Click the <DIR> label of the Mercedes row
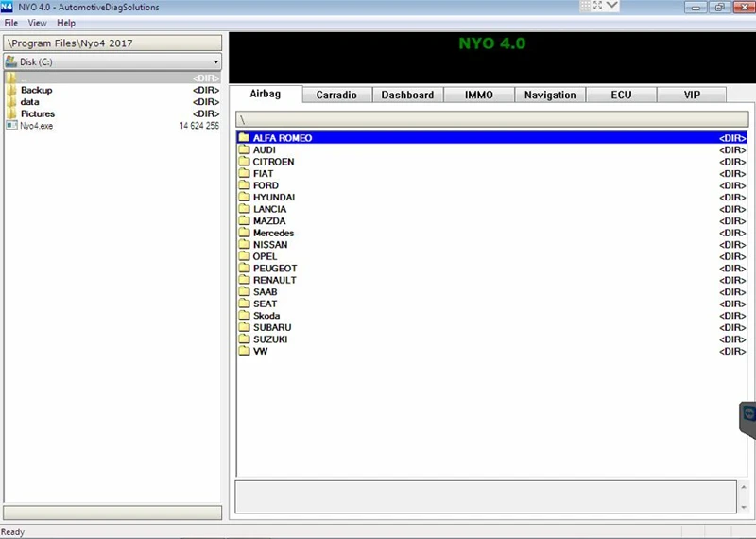This screenshot has width=756, height=539. tap(732, 233)
